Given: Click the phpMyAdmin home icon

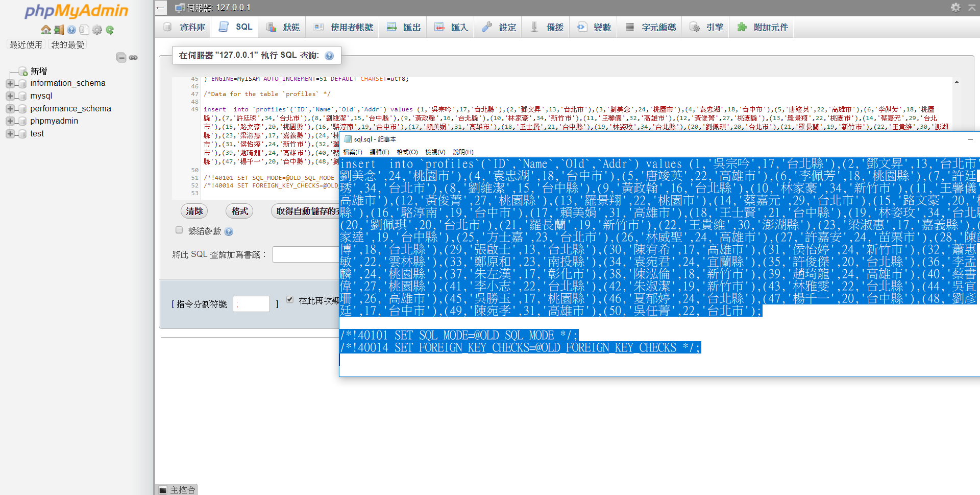Looking at the screenshot, I should click(45, 30).
